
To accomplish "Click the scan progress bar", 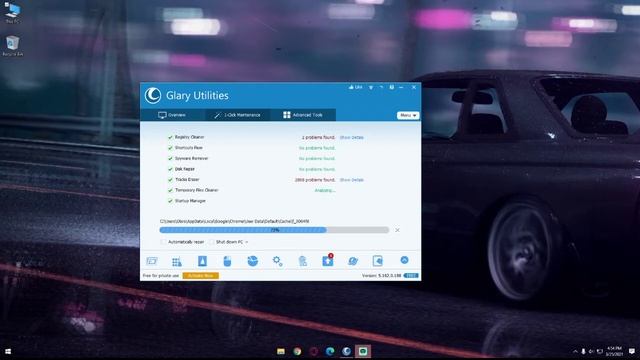I will (x=274, y=230).
